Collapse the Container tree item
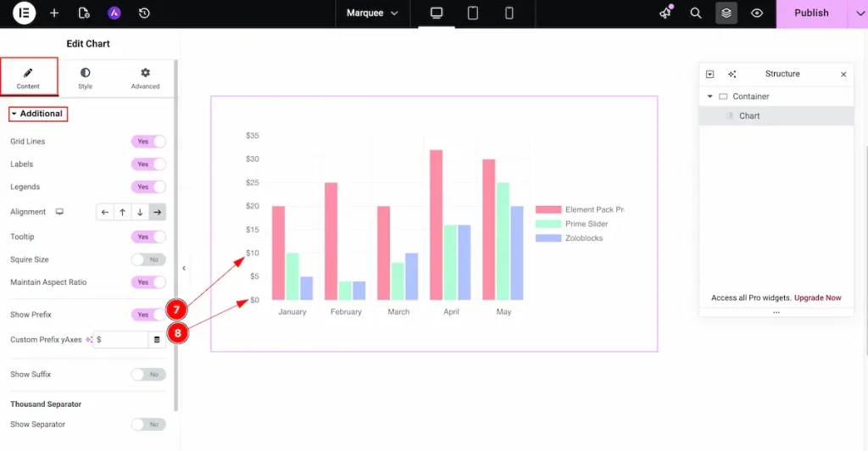 [710, 97]
